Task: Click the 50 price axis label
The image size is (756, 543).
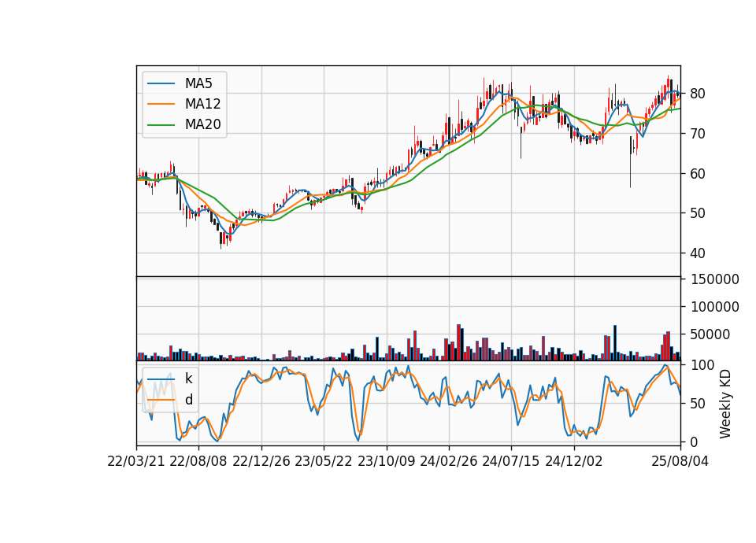Action: click(x=698, y=213)
